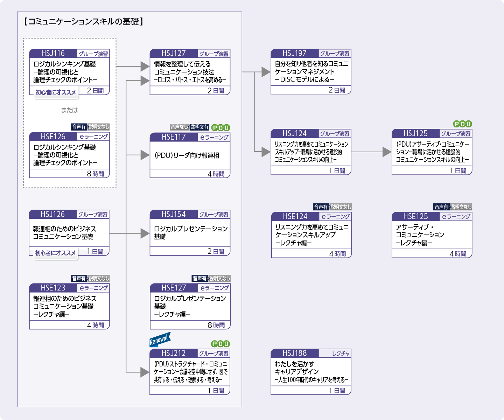Image resolution: width=504 pixels, height=420 pixels.
Task: Open the HSJ188 career design course
Action: coord(311,372)
